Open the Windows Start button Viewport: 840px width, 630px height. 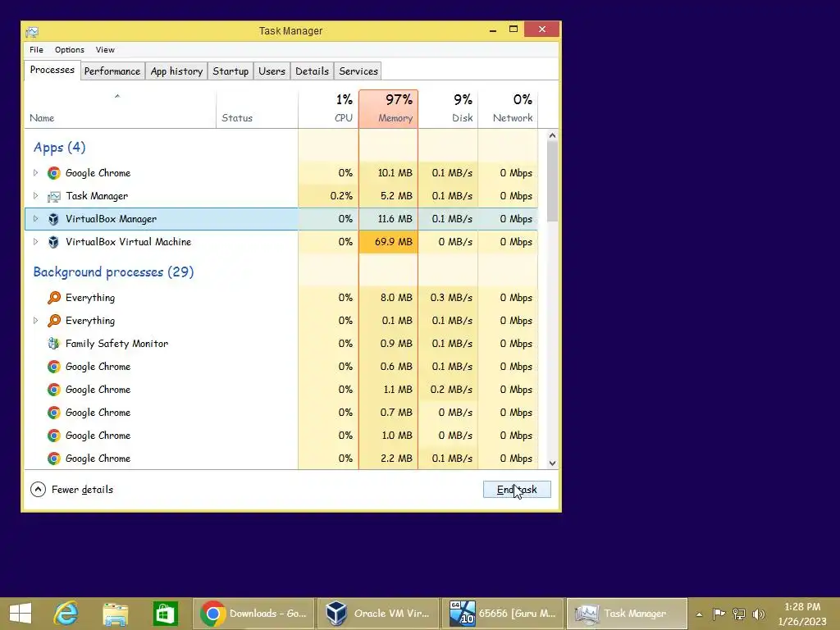[21, 614]
